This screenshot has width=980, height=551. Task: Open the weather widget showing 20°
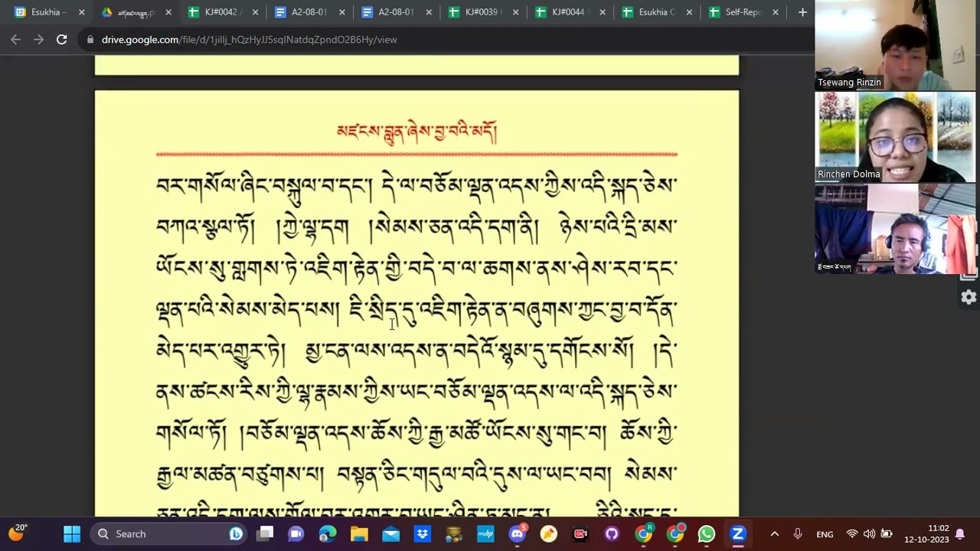(x=17, y=533)
